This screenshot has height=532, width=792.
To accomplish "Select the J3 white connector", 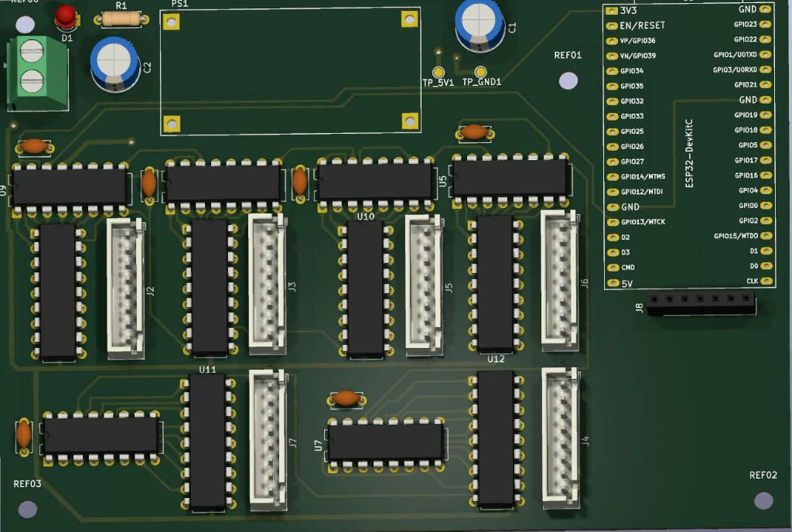I will (268, 283).
